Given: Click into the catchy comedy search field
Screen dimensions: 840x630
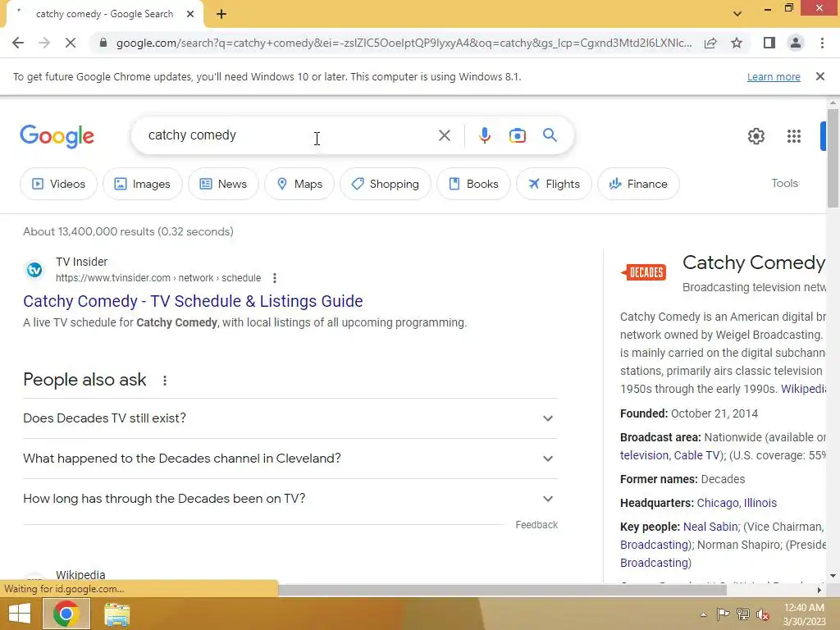Looking at the screenshot, I should [290, 135].
